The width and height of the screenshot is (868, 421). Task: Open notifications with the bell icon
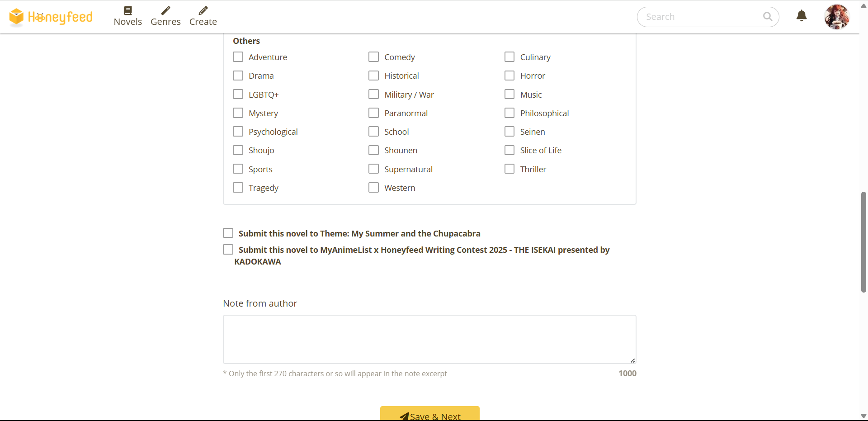pos(802,16)
